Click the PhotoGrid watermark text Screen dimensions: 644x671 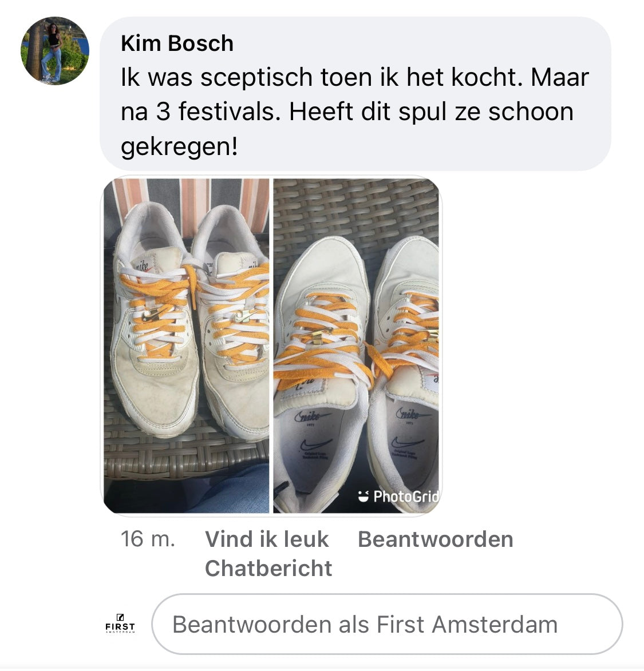(x=406, y=497)
